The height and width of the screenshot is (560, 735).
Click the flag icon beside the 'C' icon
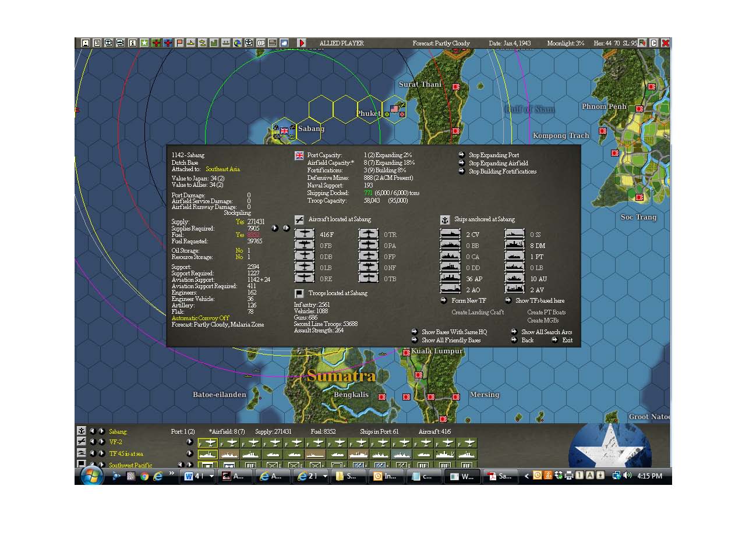click(x=642, y=43)
